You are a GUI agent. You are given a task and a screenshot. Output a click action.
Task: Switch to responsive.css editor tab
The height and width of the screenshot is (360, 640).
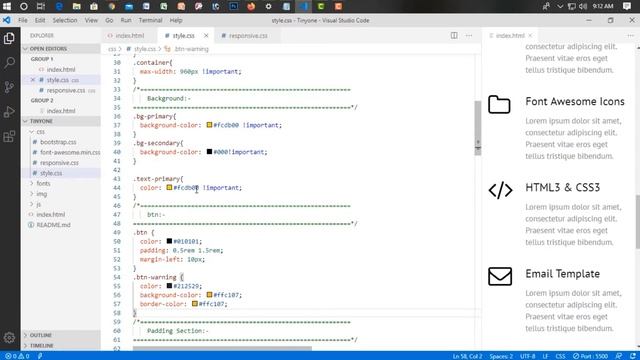(248, 36)
